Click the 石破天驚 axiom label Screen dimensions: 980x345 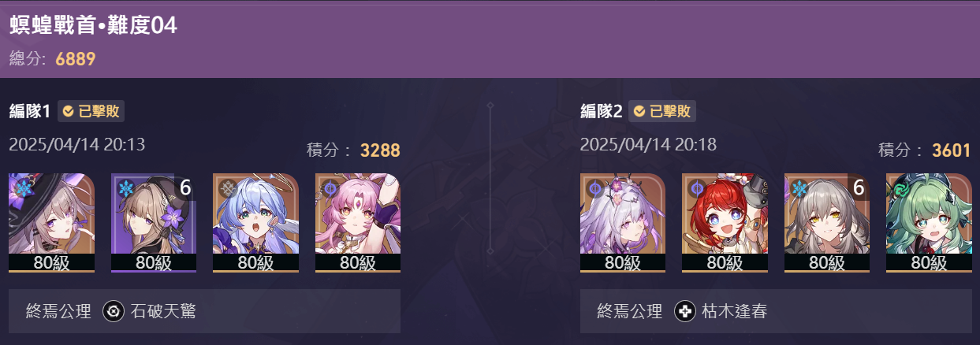coord(162,312)
